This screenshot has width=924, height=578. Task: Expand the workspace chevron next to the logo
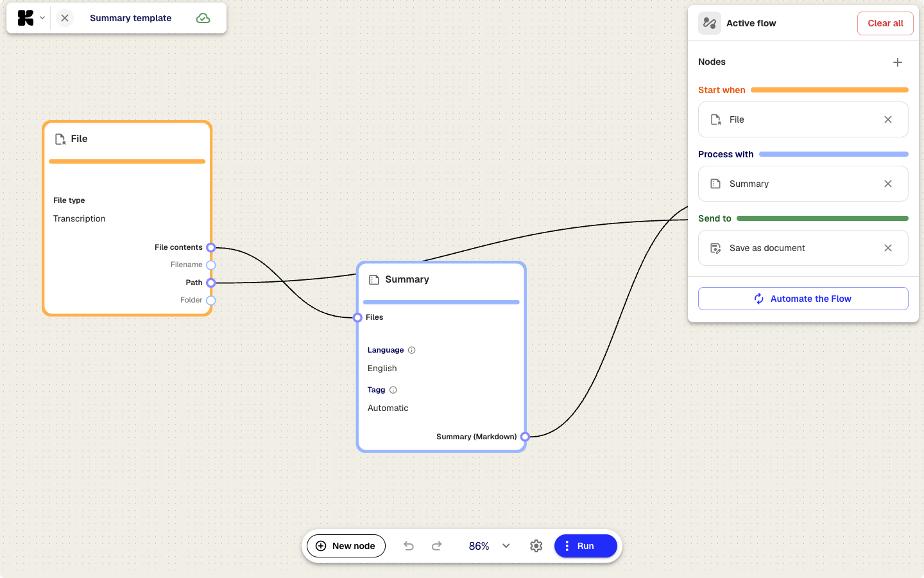42,18
